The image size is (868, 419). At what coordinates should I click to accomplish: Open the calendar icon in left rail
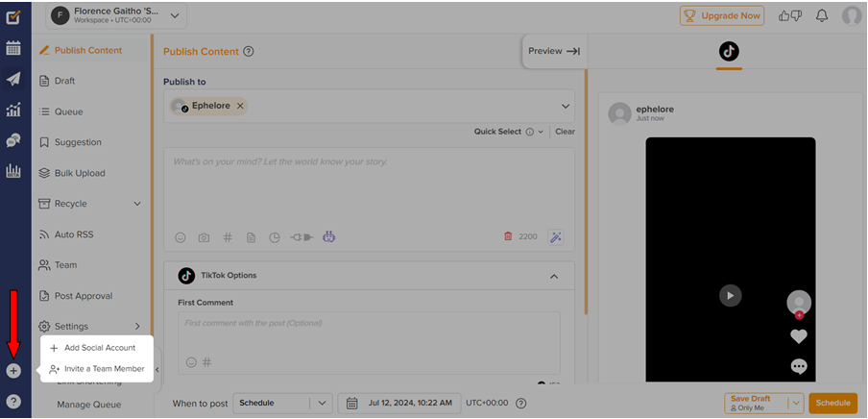(13, 48)
